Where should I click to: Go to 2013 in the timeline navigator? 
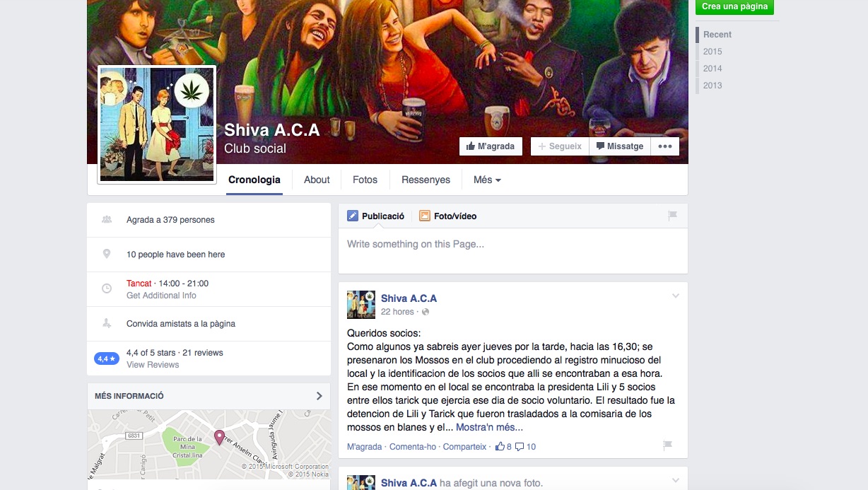click(712, 86)
